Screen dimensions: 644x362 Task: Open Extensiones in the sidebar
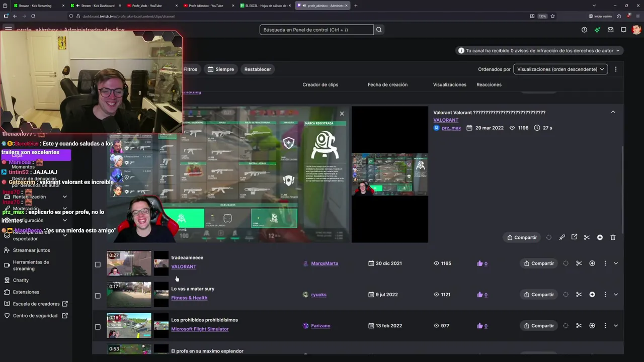(26, 292)
